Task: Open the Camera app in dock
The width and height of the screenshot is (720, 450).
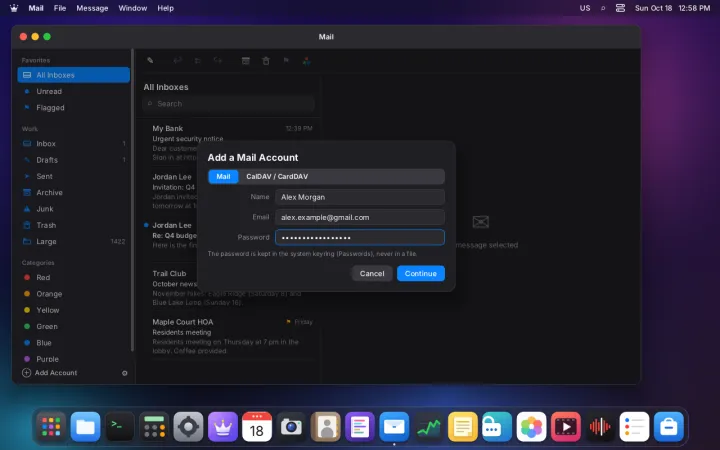Action: pyautogui.click(x=291, y=427)
